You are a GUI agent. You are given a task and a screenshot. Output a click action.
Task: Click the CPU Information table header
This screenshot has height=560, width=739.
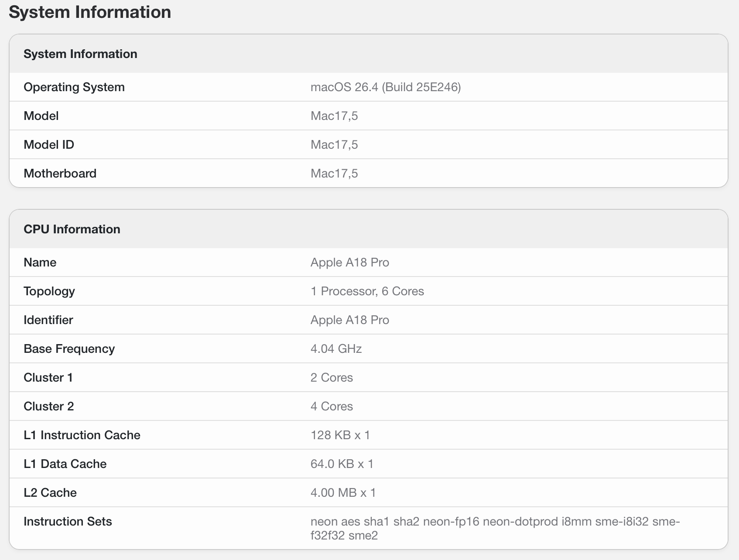[72, 229]
